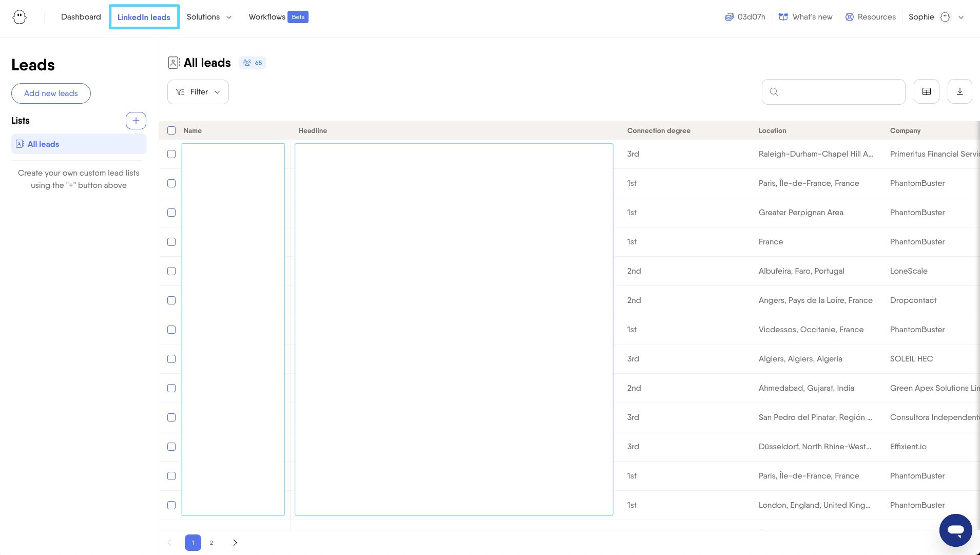Image resolution: width=980 pixels, height=555 pixels.
Task: Expand the Solutions menu
Action: click(x=209, y=17)
